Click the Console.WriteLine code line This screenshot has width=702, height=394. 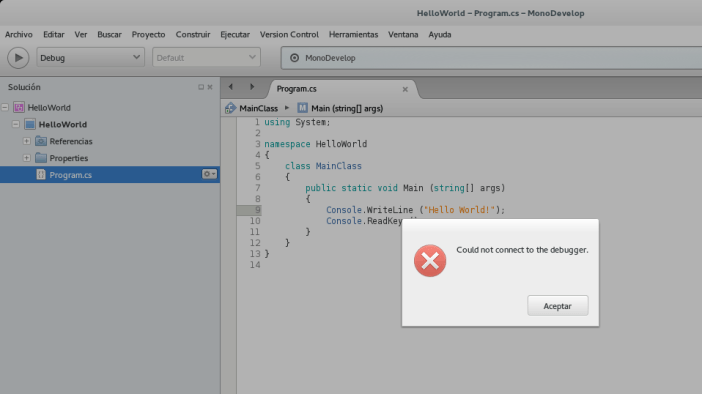(415, 210)
